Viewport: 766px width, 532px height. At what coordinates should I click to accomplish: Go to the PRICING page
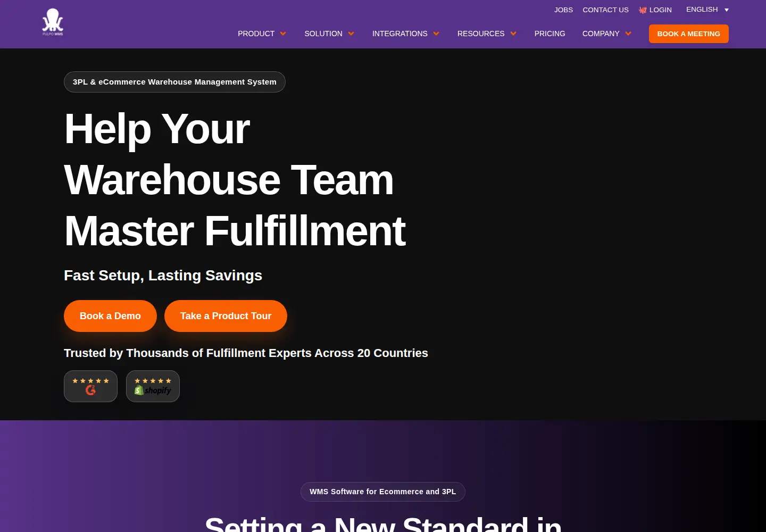(549, 34)
